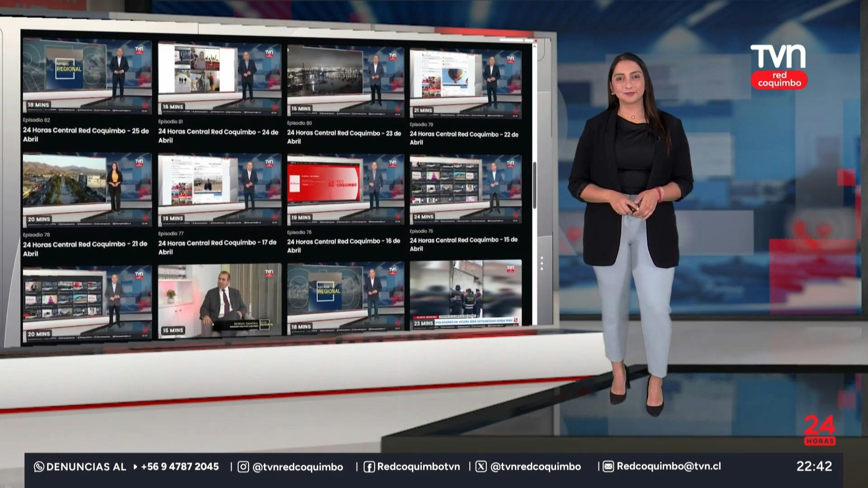
Task: Open the 25 de Abril episode thumbnail
Action: [x=87, y=76]
